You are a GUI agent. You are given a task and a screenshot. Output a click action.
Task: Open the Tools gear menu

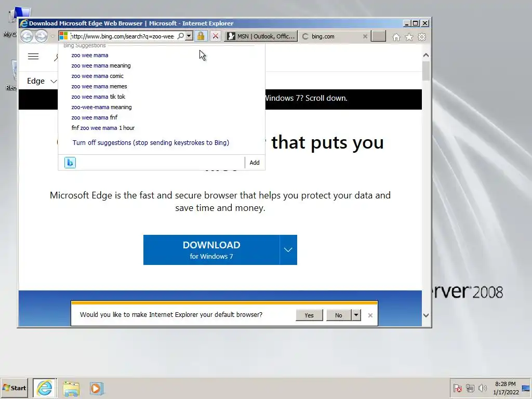point(422,37)
